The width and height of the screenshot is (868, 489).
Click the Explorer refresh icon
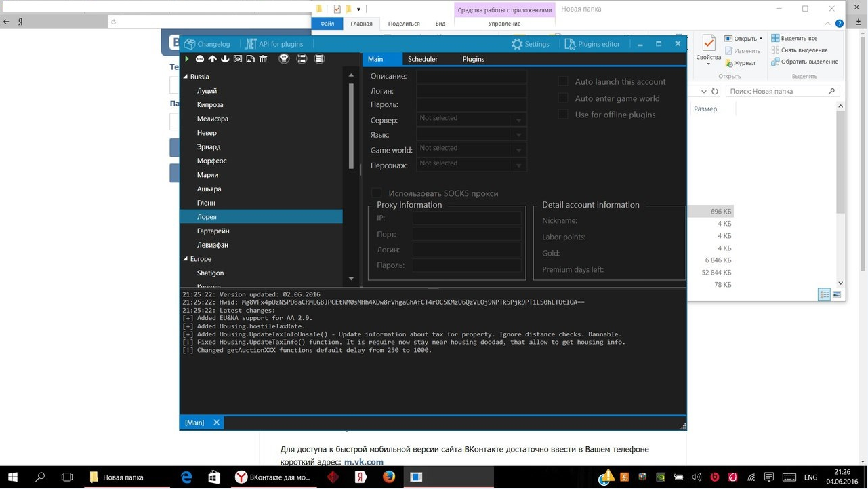715,91
